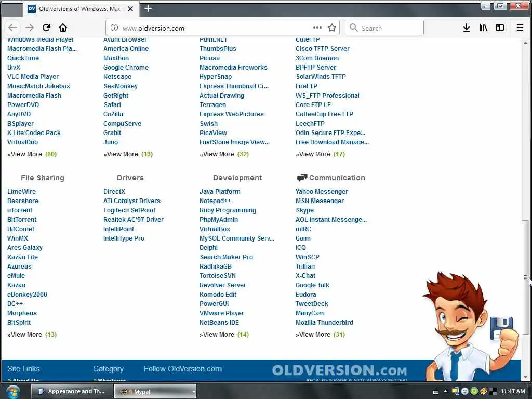The image size is (532, 399).
Task: View More graphics apps (32)
Action: pos(224,154)
